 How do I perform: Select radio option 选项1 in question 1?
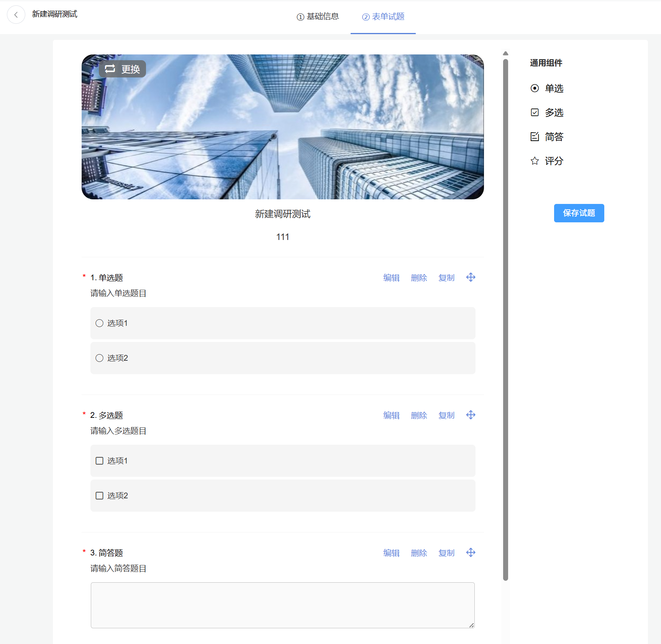(100, 323)
